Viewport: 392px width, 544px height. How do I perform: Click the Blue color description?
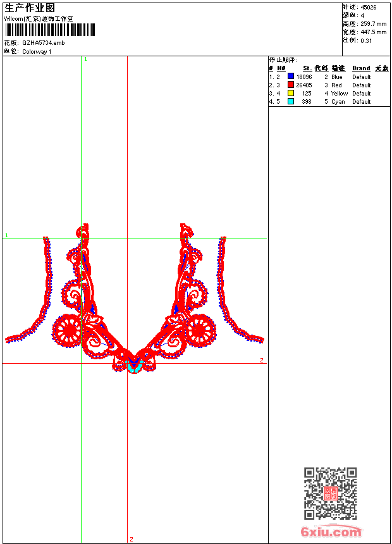pos(337,77)
